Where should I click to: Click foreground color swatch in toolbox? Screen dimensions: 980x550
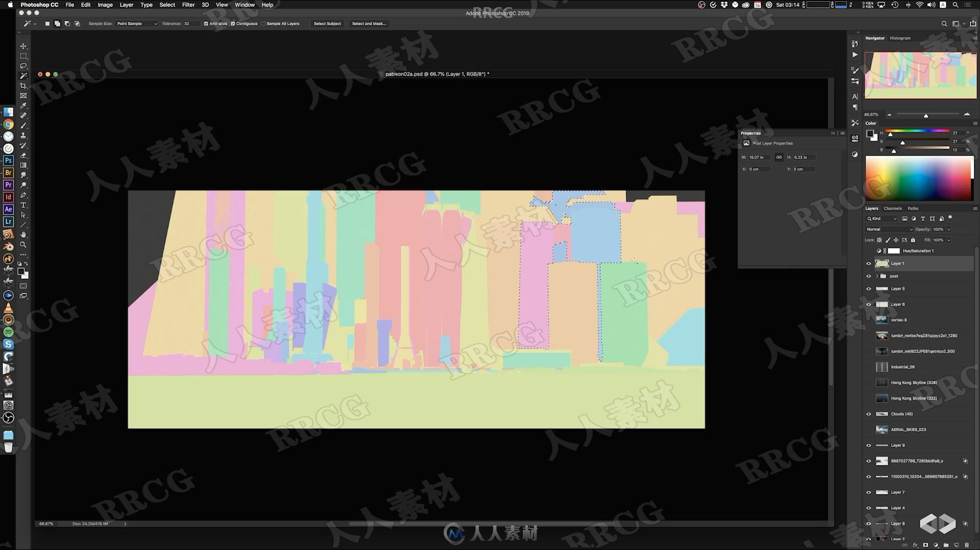coord(21,272)
